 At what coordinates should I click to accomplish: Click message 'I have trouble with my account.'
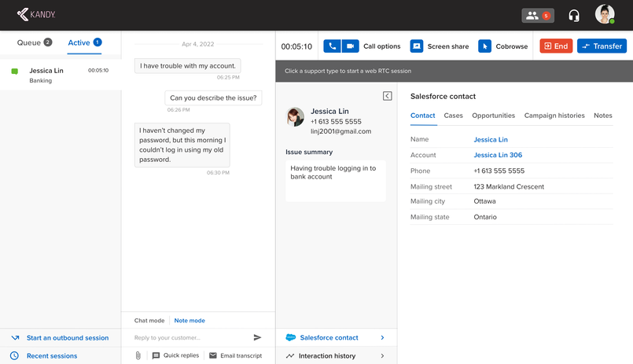[188, 66]
